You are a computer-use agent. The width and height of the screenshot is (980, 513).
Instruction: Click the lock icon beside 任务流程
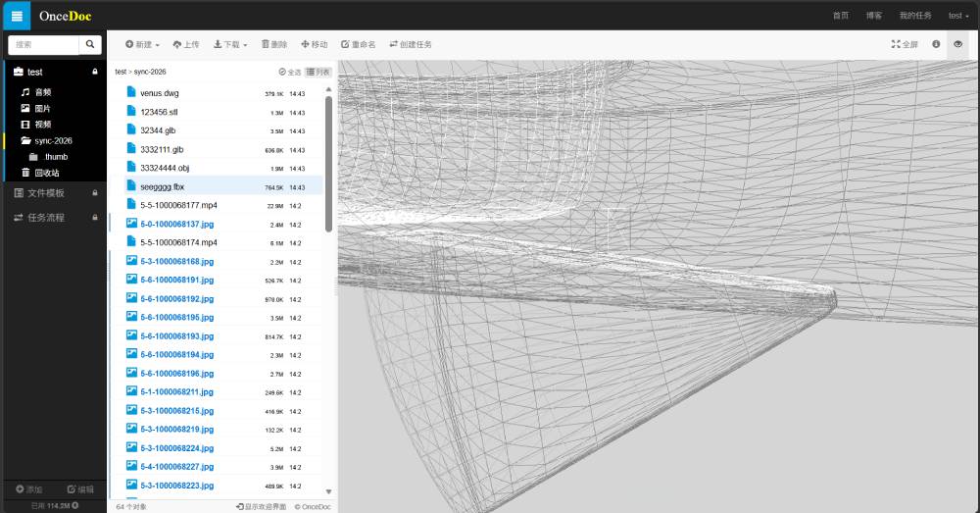[x=95, y=218]
